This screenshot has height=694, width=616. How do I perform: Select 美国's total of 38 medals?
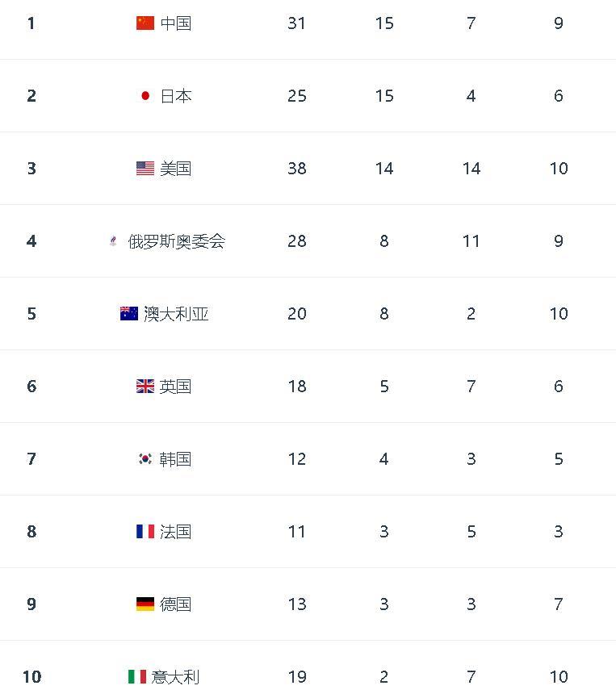[x=297, y=168]
